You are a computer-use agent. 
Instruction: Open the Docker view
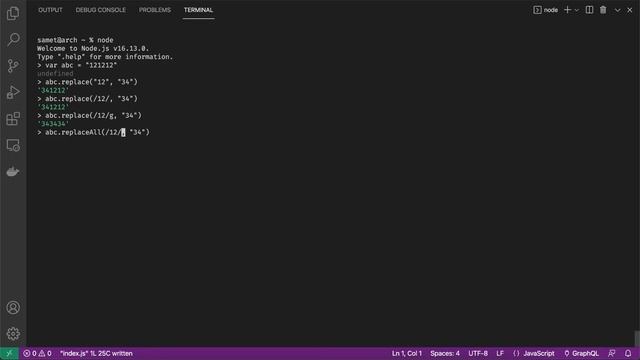(13, 171)
